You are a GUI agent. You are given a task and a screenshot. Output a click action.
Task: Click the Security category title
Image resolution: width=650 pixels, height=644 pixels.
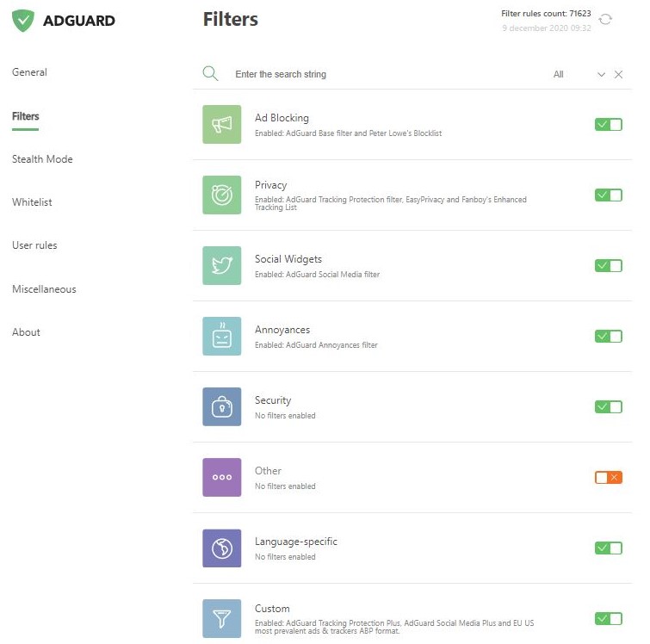click(x=273, y=400)
